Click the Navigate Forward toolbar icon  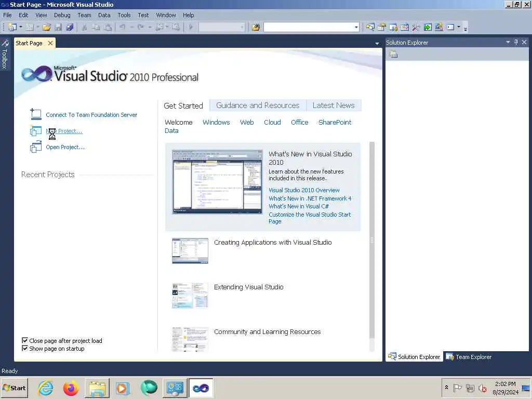point(176,27)
